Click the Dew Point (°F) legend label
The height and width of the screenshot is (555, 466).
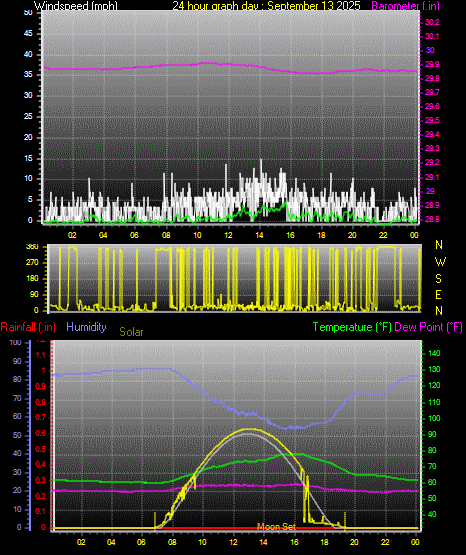pyautogui.click(x=428, y=327)
